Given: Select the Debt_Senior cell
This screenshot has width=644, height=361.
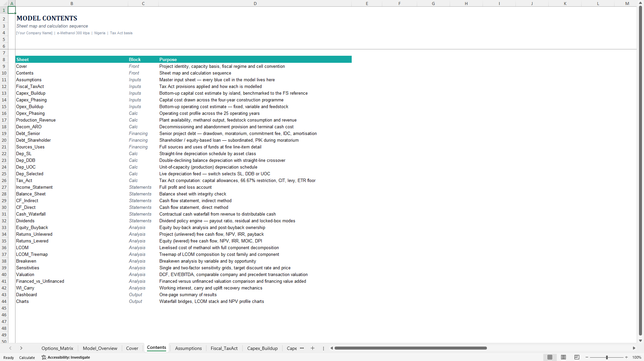Looking at the screenshot, I should click(x=71, y=133).
